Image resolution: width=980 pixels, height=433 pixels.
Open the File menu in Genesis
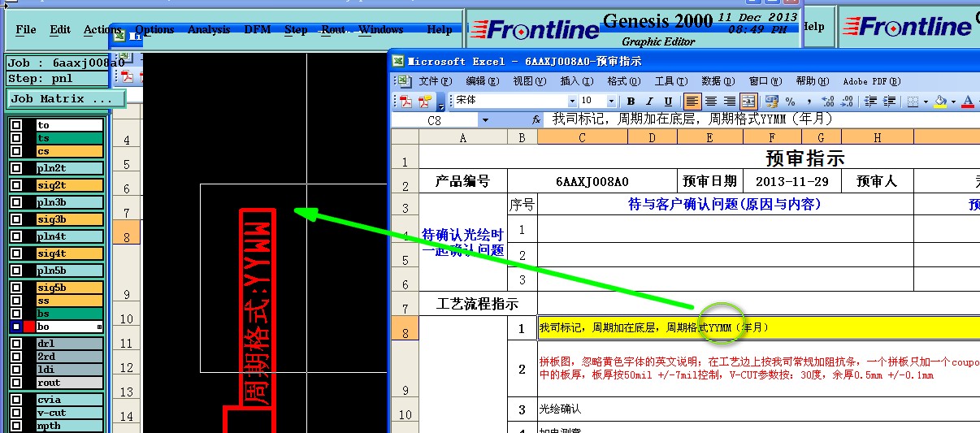[26, 29]
